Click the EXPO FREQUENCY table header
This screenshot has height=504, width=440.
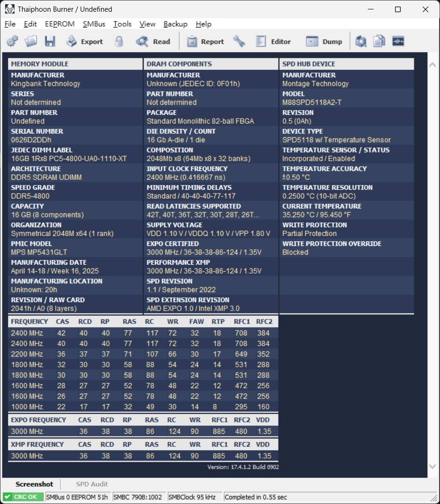coord(143,420)
